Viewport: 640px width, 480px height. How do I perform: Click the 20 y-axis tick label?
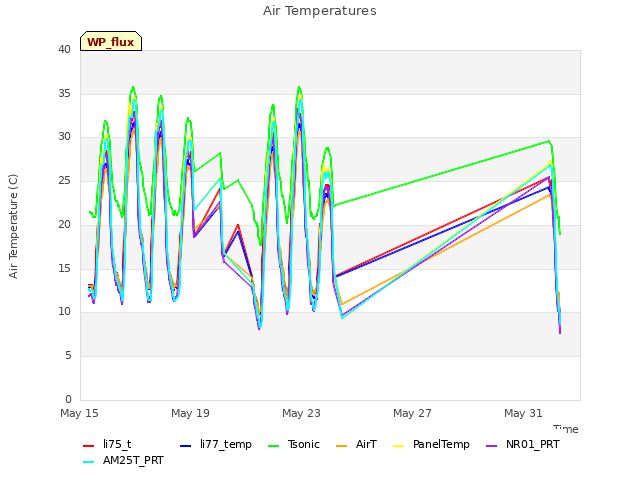click(64, 224)
